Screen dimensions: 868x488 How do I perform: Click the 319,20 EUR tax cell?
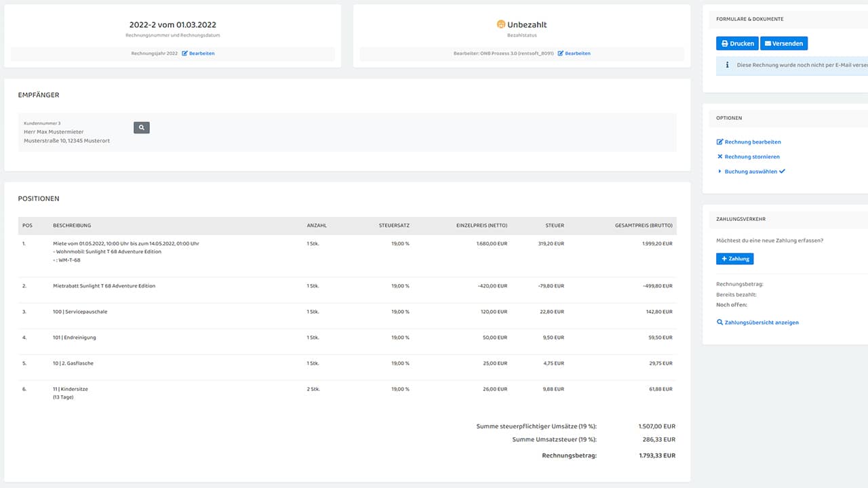550,243
